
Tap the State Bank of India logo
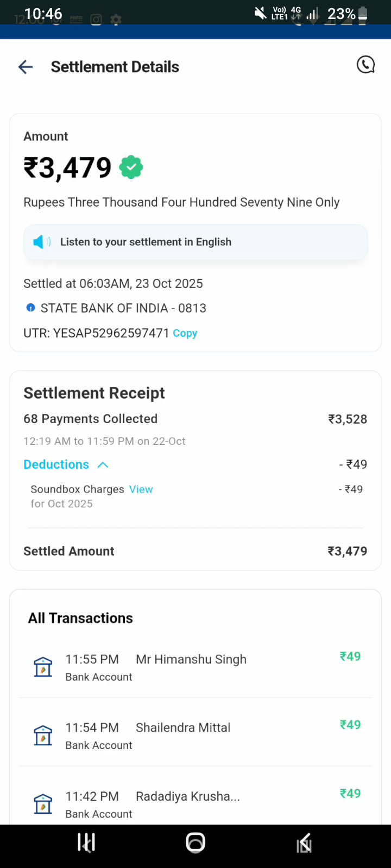pos(31,308)
